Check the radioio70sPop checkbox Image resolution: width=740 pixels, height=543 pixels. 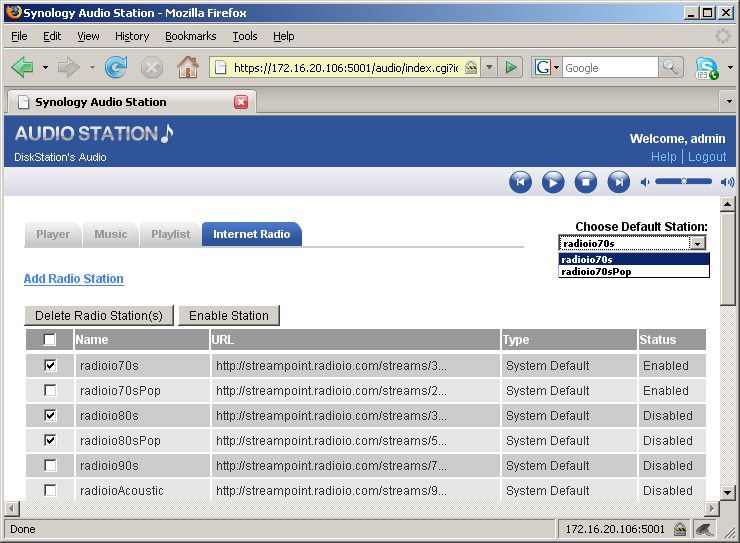point(50,390)
